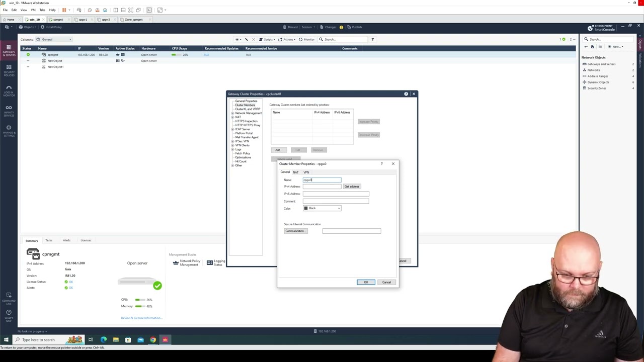This screenshot has height=362, width=644.
Task: Open Gateways & Servers sidebar view
Action: (x=9, y=50)
